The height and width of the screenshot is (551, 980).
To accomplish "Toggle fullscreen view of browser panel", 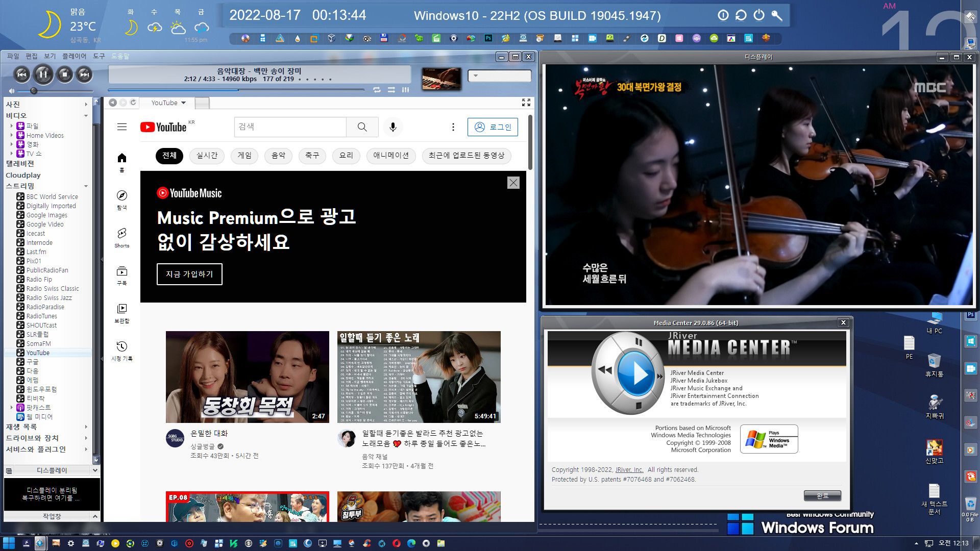I will [x=526, y=103].
